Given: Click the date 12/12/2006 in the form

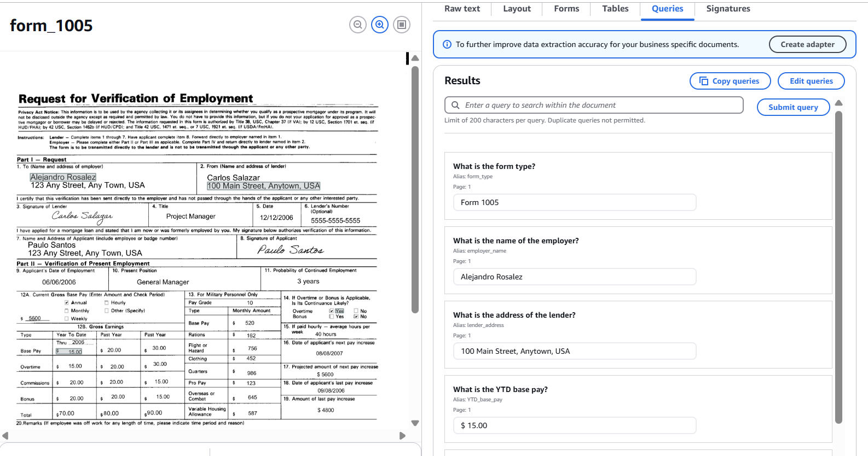Looking at the screenshot, I should tap(276, 218).
